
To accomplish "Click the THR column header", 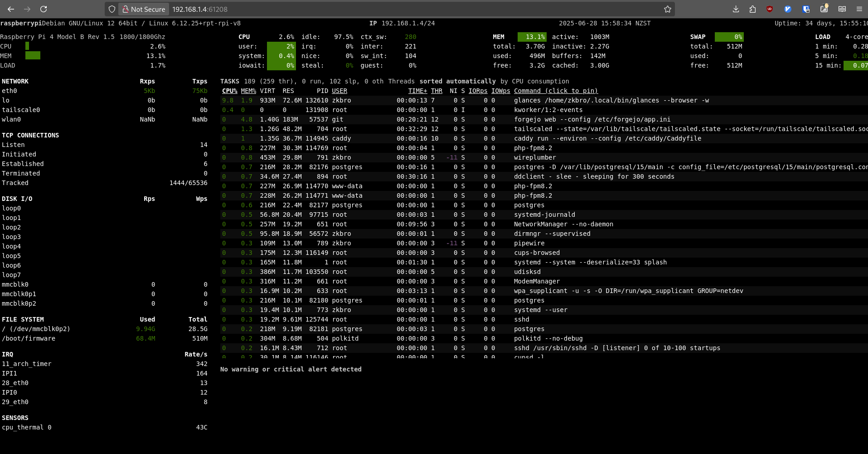I will click(x=436, y=91).
